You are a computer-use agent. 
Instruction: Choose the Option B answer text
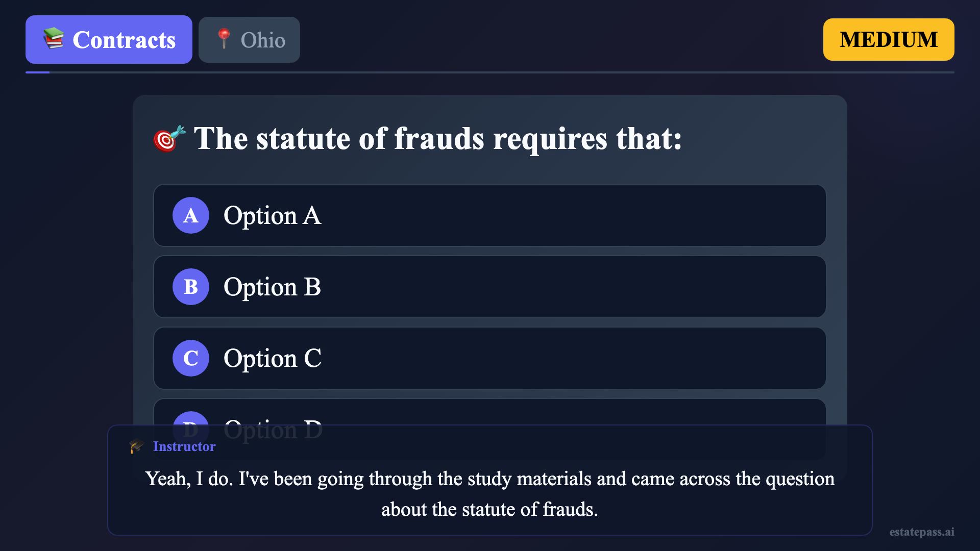(x=273, y=287)
